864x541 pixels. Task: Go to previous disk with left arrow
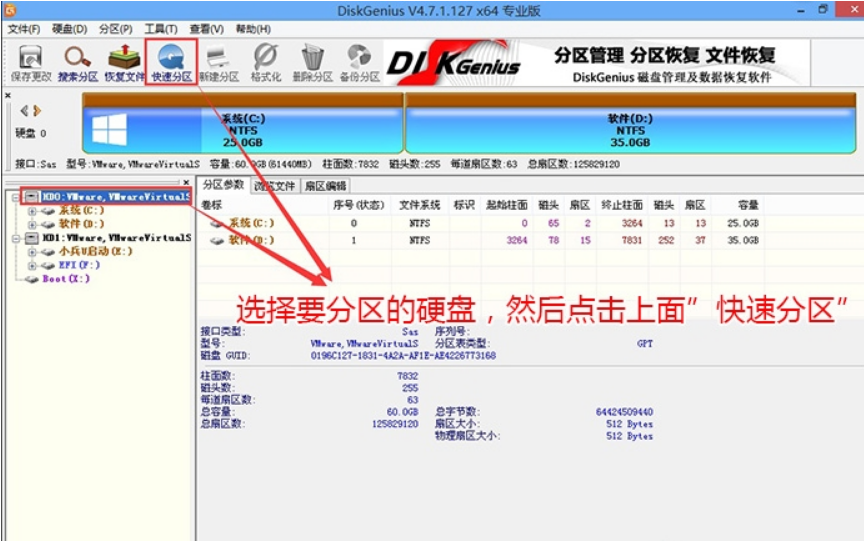click(24, 111)
